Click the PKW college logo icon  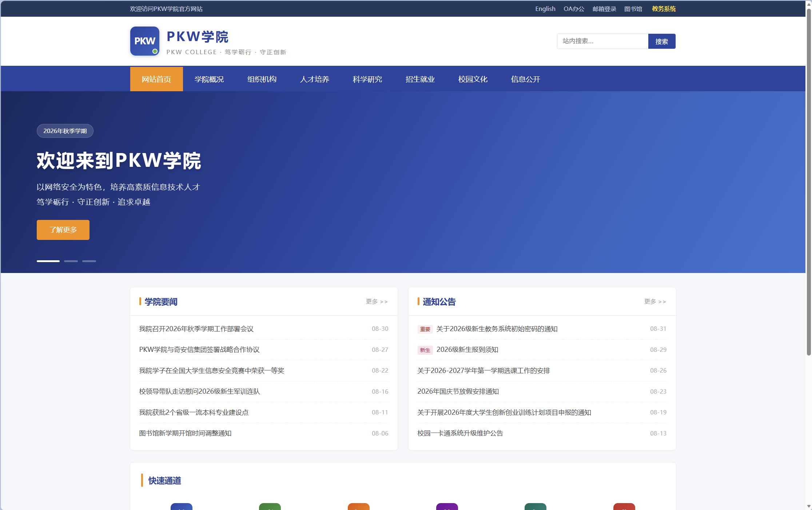tap(145, 41)
